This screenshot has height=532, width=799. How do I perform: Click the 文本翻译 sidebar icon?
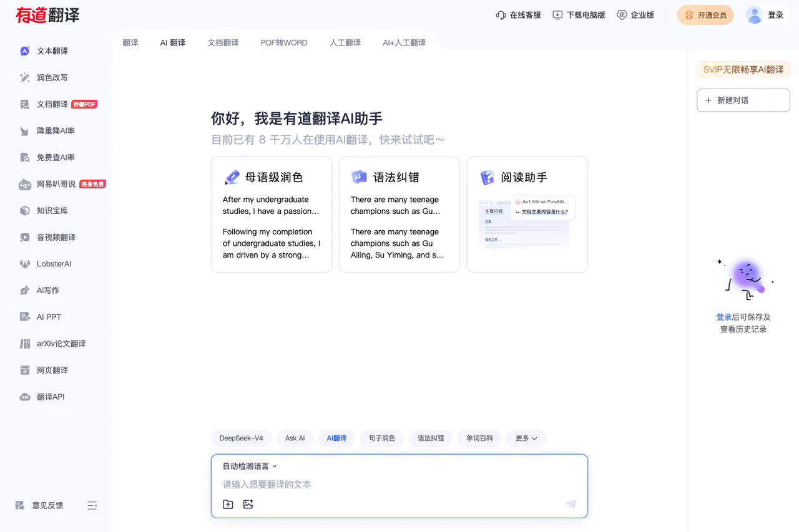[x=25, y=51]
